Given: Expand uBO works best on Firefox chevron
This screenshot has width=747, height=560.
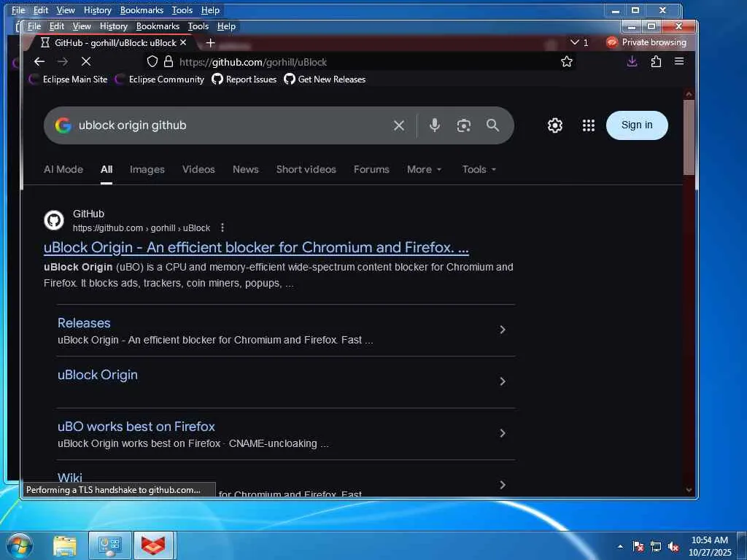Looking at the screenshot, I should pyautogui.click(x=502, y=433).
